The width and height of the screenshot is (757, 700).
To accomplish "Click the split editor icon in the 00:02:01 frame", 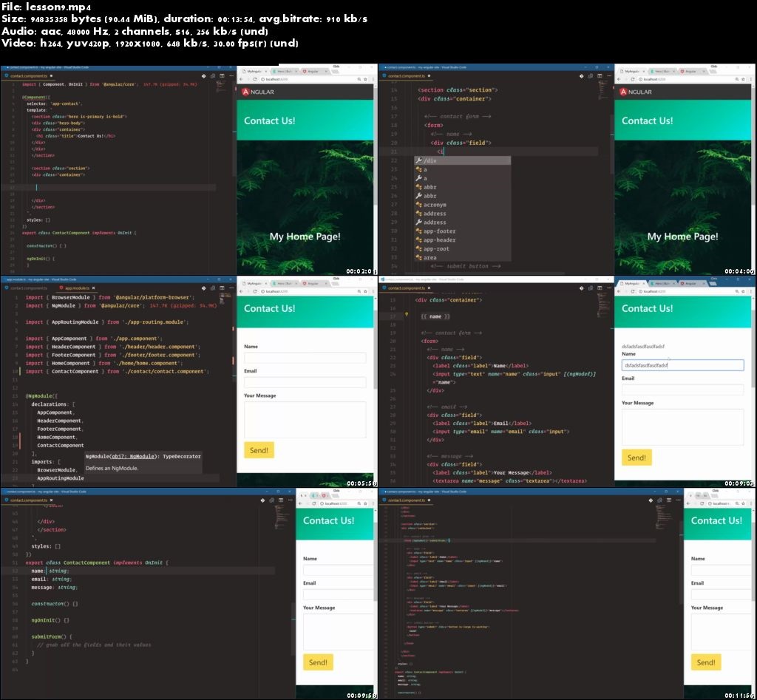I will pyautogui.click(x=222, y=76).
